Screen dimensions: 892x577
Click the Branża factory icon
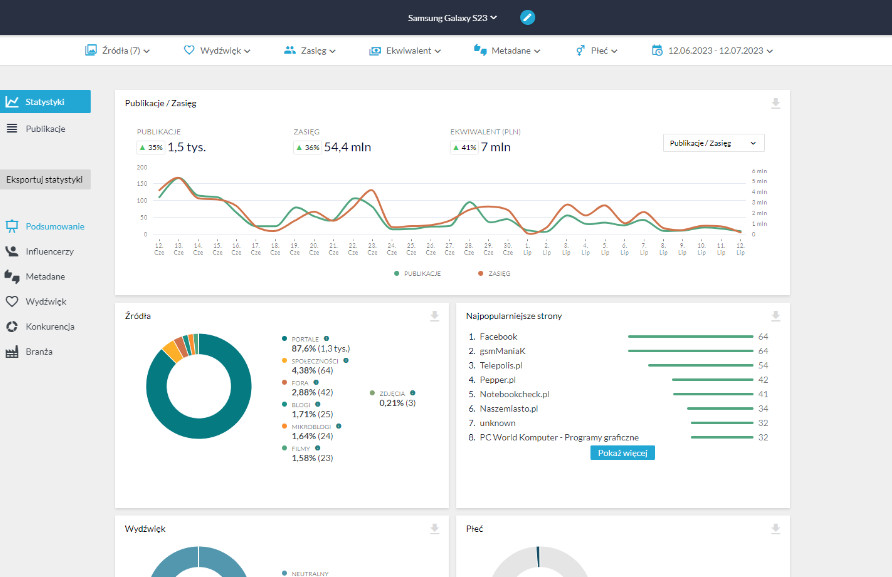pos(12,352)
